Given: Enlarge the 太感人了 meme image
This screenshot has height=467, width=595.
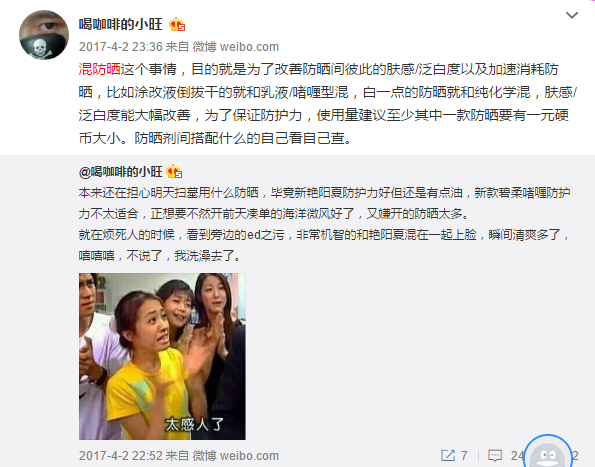Looking at the screenshot, I should pos(162,356).
